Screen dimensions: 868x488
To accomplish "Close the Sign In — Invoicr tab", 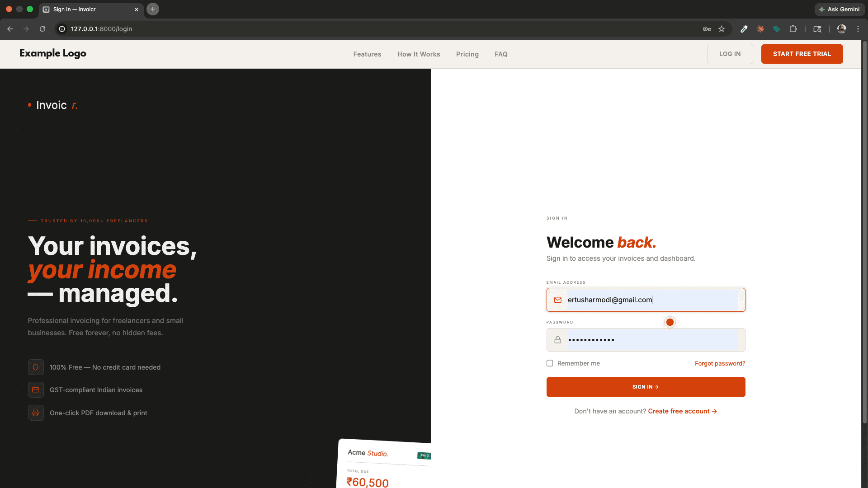I will [137, 9].
